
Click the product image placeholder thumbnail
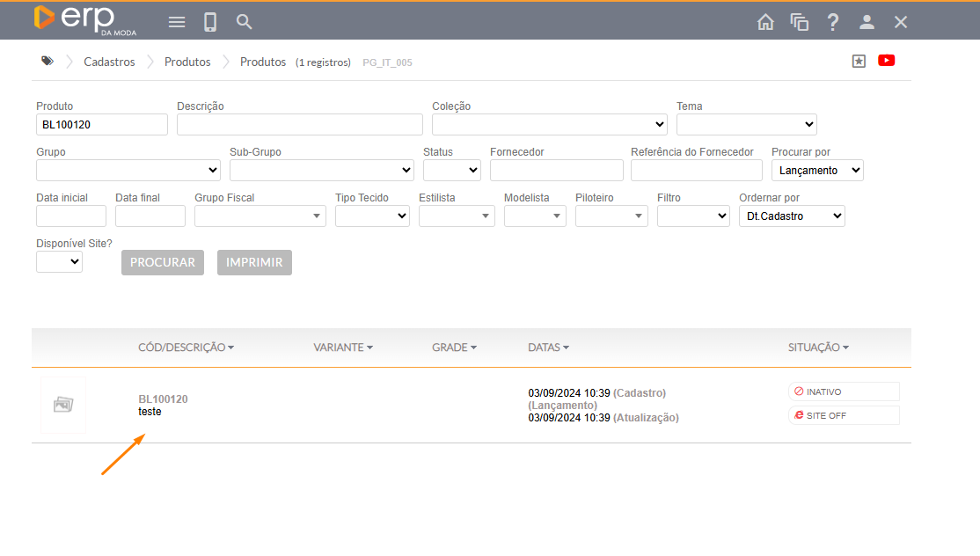[x=63, y=405]
